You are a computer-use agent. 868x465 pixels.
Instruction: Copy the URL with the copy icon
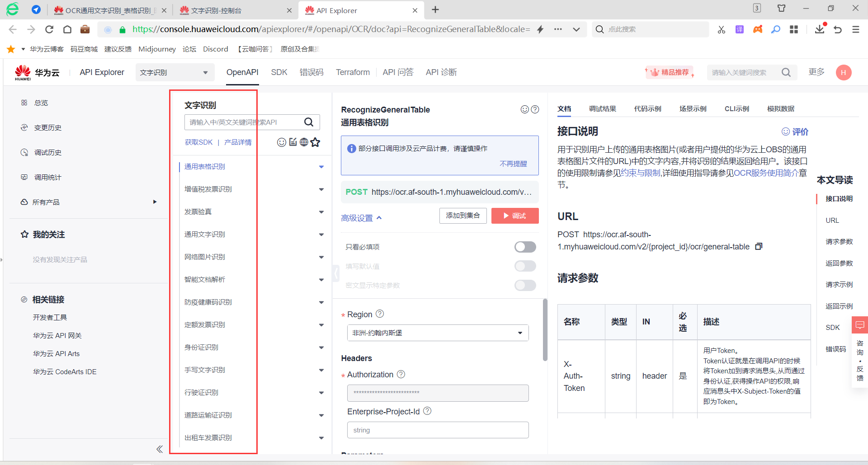point(759,246)
